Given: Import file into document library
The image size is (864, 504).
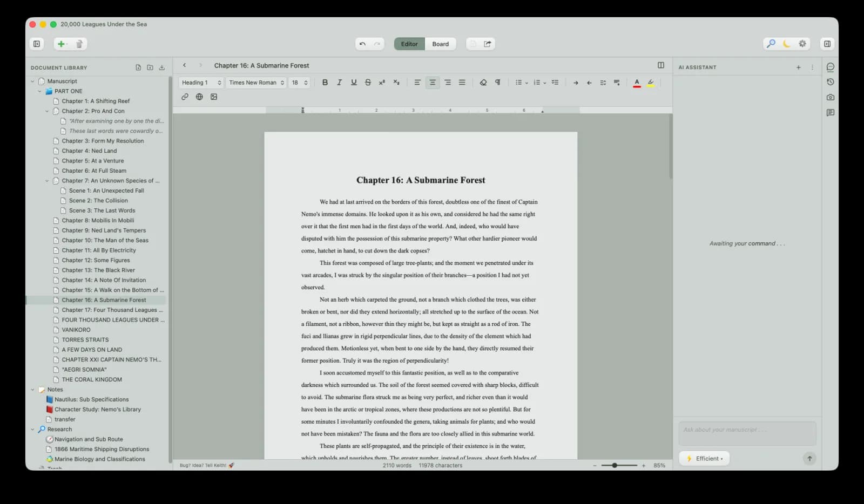Looking at the screenshot, I should point(161,67).
